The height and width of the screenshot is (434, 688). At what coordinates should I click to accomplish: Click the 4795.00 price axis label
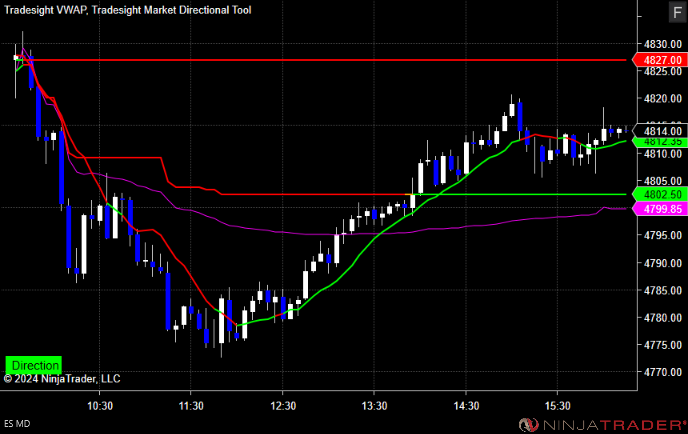pyautogui.click(x=663, y=236)
